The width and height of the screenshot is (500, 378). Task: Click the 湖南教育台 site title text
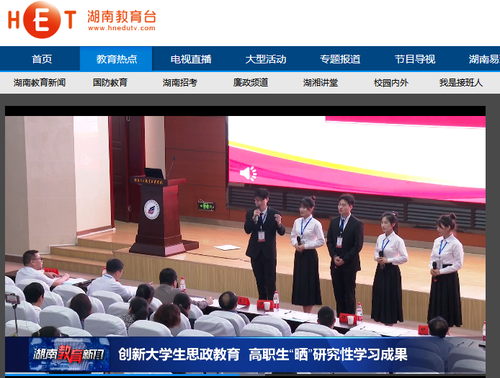pyautogui.click(x=122, y=17)
